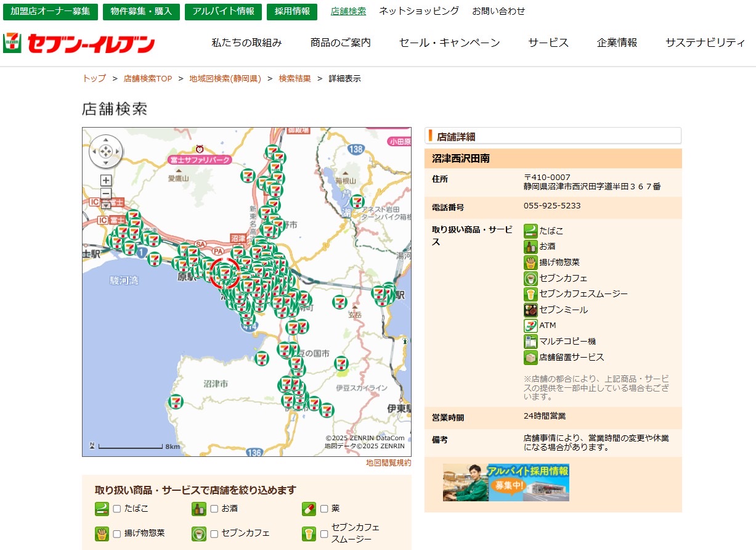This screenshot has height=550, width=756.
Task: Check the 揚げ物惣菜 filter checkbox
Action: pyautogui.click(x=116, y=534)
